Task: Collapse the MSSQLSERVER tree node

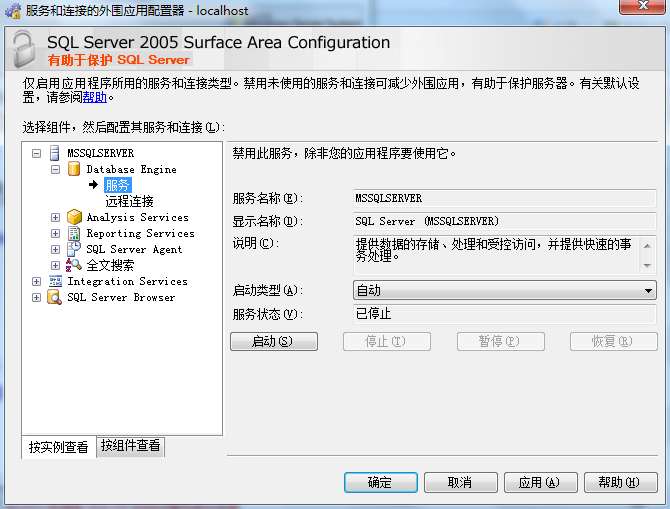Action: click(37, 153)
